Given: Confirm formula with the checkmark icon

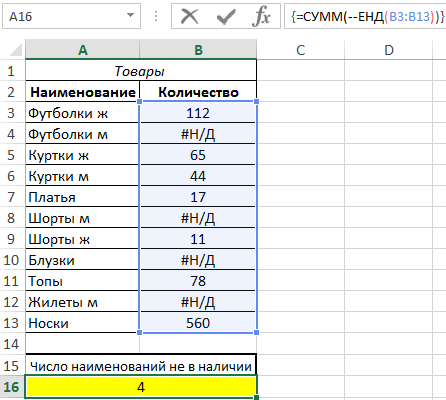Looking at the screenshot, I should click(226, 16).
